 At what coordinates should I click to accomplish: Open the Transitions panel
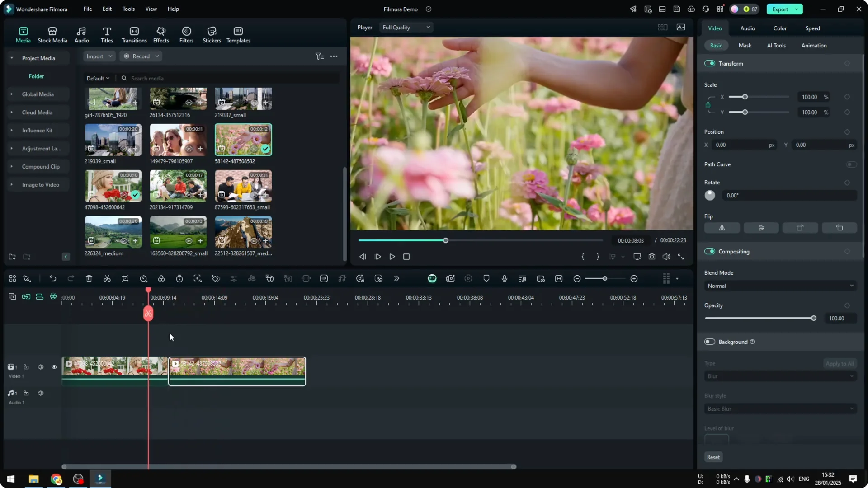click(134, 34)
